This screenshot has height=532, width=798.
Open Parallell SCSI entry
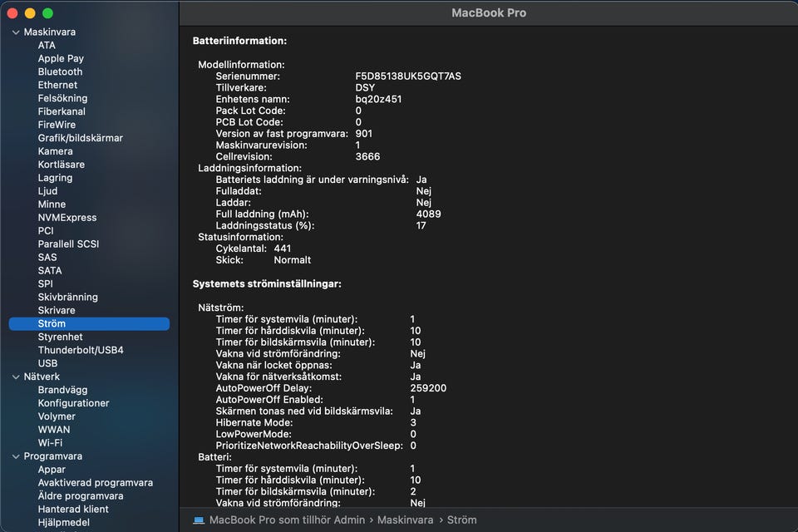click(68, 244)
